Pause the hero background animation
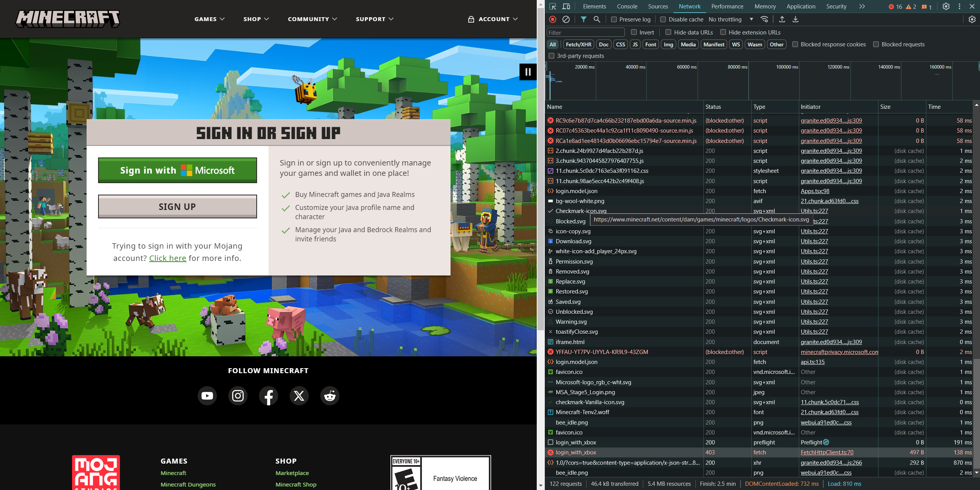This screenshot has height=490, width=980. coord(528,72)
